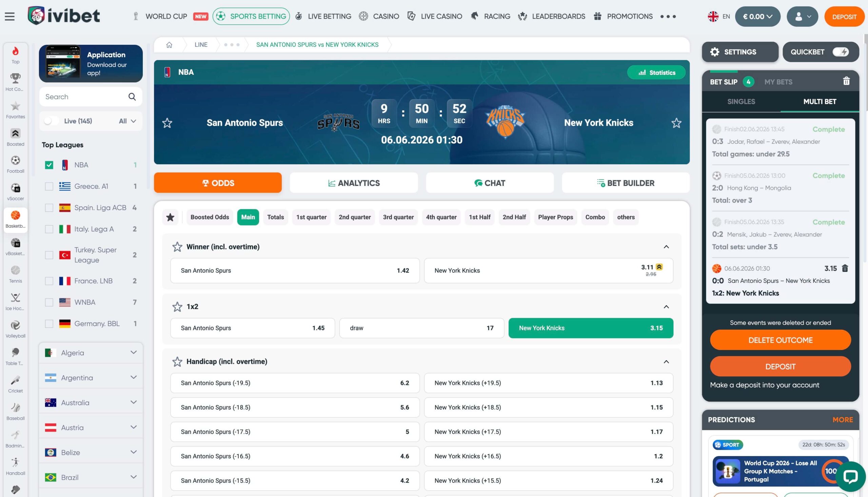The image size is (868, 497).
Task: Open the My Bets tab
Action: coord(778,82)
